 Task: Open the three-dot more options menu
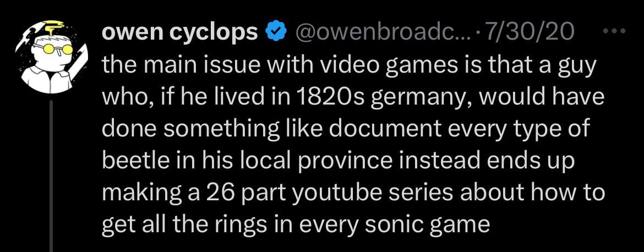[x=615, y=32]
